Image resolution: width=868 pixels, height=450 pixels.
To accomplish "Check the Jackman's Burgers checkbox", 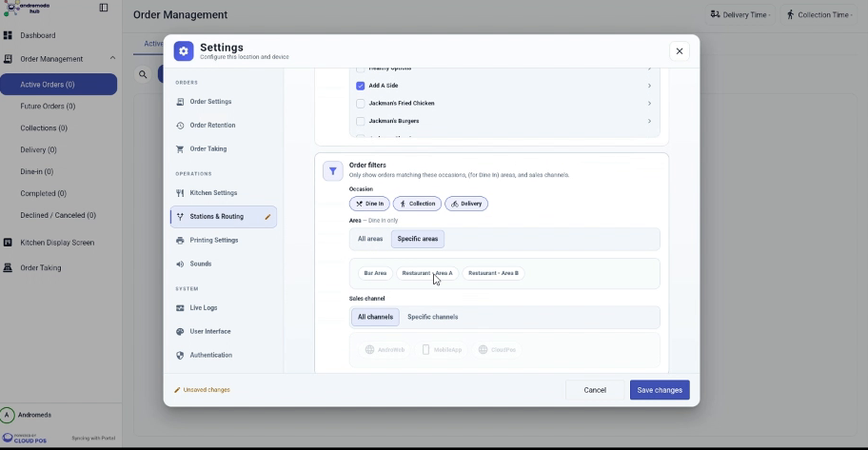I will [361, 121].
